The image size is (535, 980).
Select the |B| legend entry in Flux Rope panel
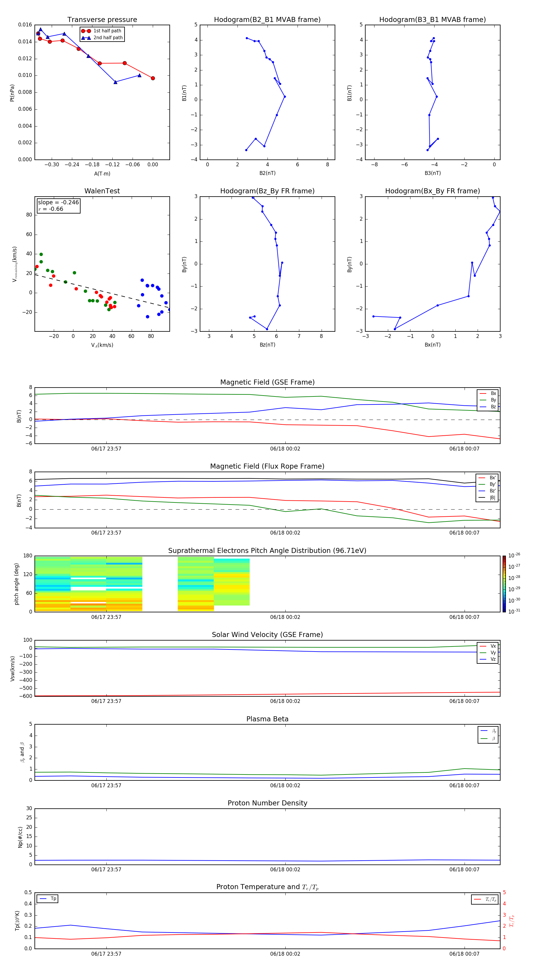click(487, 498)
